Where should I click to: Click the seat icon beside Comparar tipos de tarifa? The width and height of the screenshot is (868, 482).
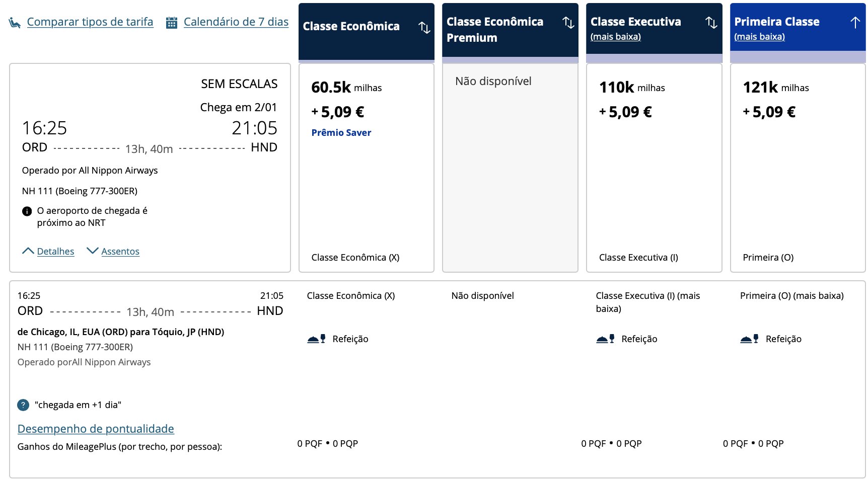tap(15, 23)
